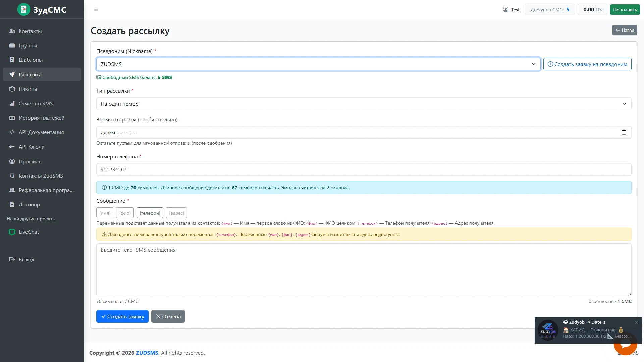The width and height of the screenshot is (644, 362).
Task: Toggle the hamburger sidebar menu icon
Action: click(96, 9)
